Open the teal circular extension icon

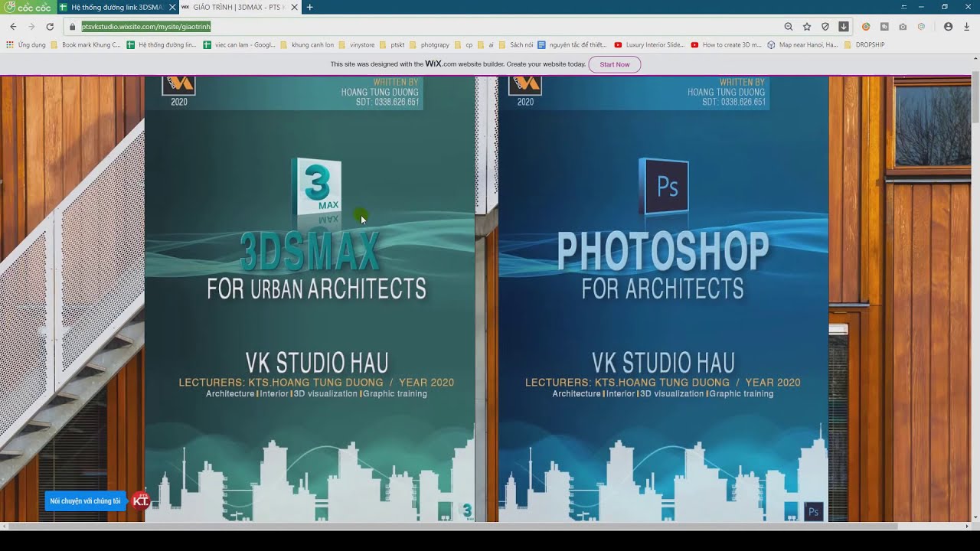(921, 26)
